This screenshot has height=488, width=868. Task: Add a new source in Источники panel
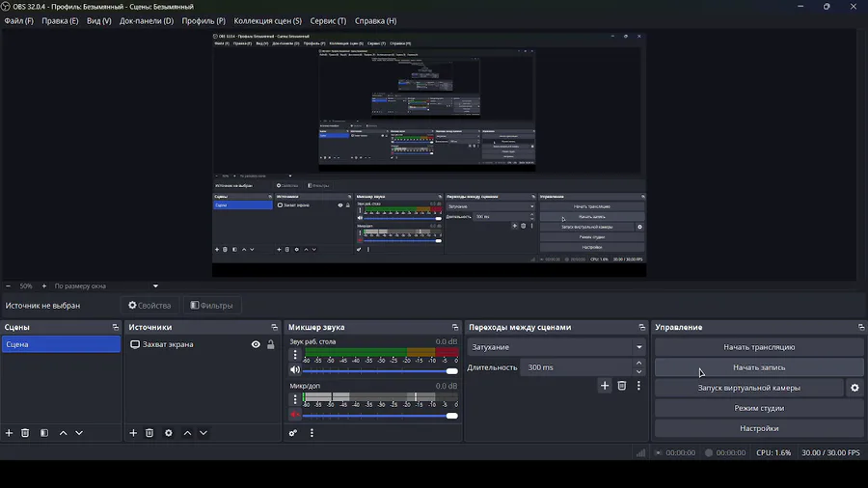[133, 433]
